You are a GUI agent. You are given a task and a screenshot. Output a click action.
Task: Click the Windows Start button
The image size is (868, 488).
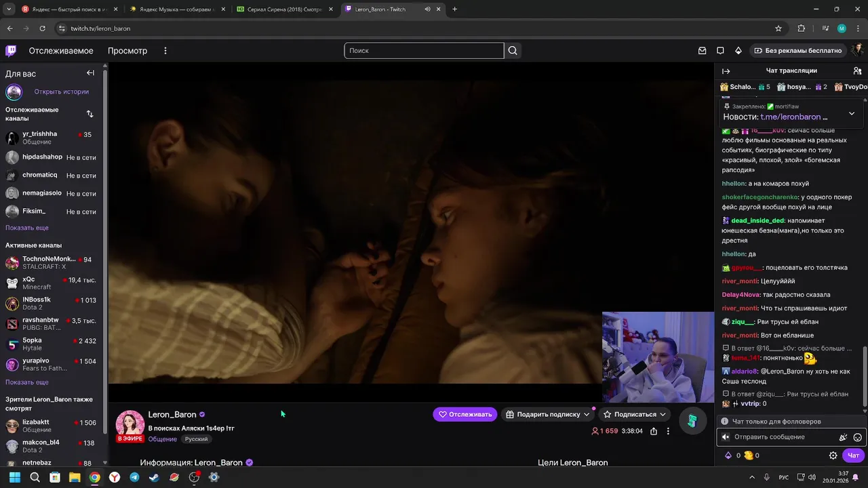click(x=15, y=477)
